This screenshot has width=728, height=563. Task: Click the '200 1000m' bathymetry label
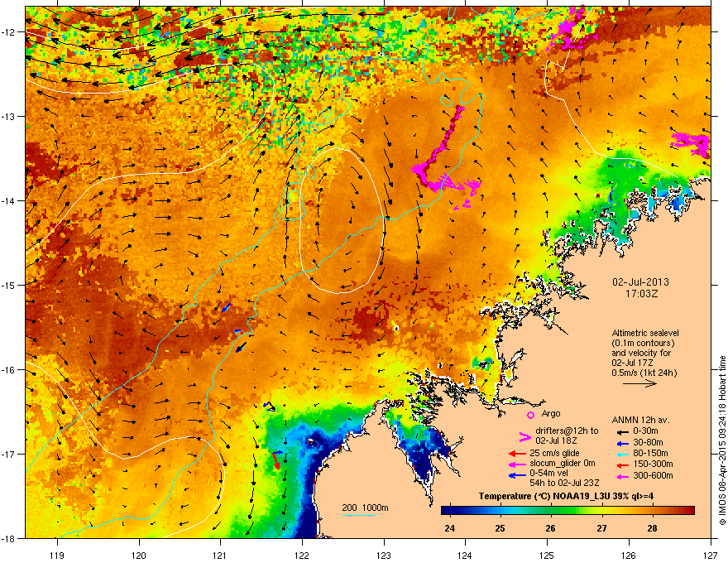tap(365, 508)
